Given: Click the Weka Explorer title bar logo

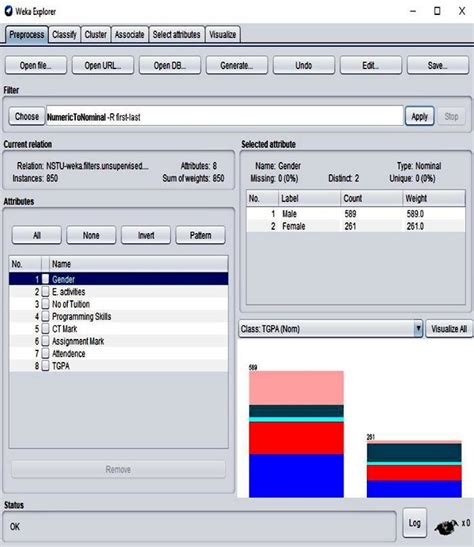Looking at the screenshot, I should [x=8, y=11].
